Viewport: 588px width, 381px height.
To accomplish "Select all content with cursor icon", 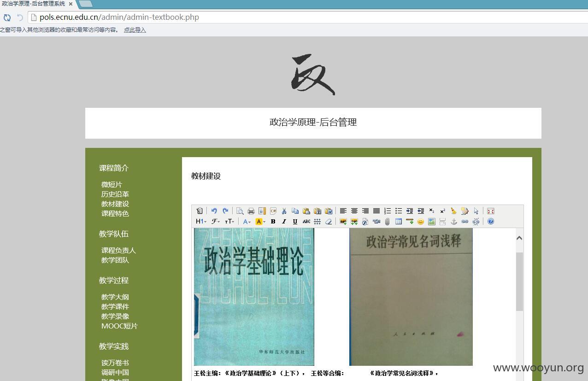I will (x=476, y=211).
